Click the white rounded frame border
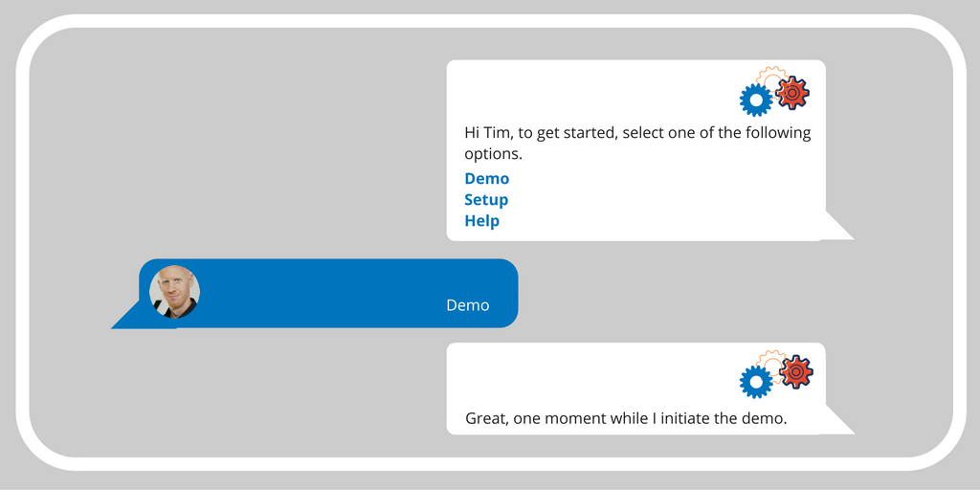This screenshot has height=490, width=980. click(490, 21)
